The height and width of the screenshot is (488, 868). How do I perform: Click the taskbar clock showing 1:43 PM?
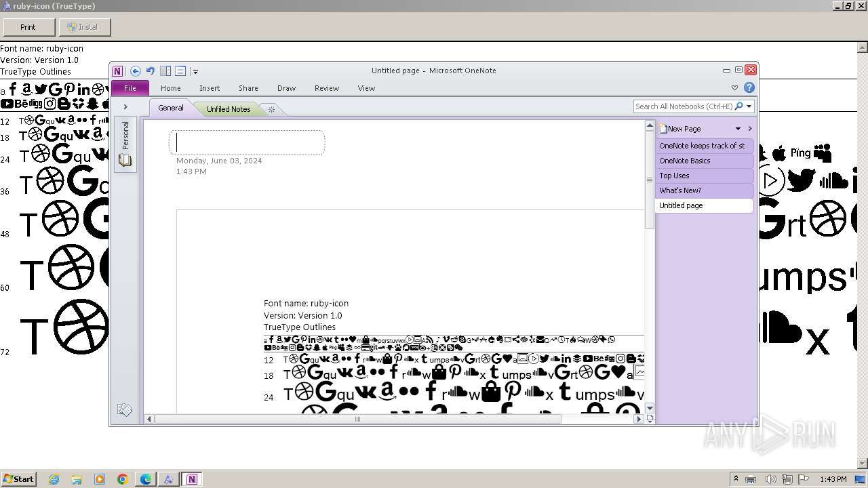[833, 479]
